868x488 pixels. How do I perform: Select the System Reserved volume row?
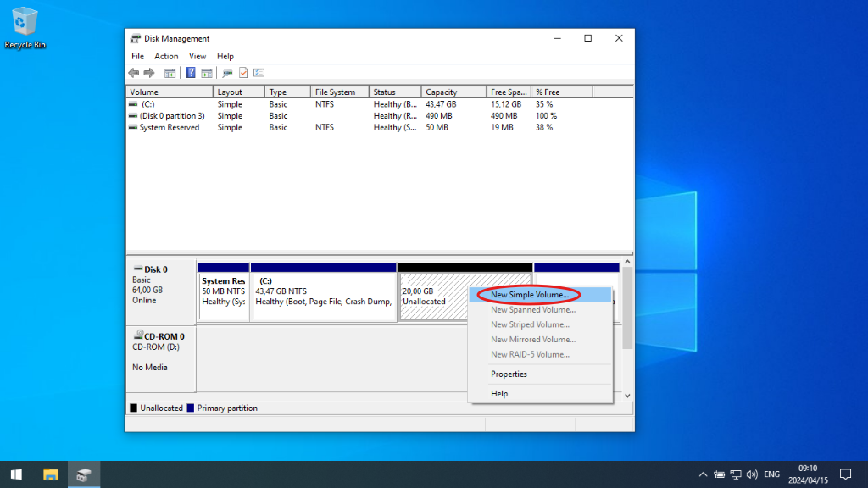coord(170,127)
